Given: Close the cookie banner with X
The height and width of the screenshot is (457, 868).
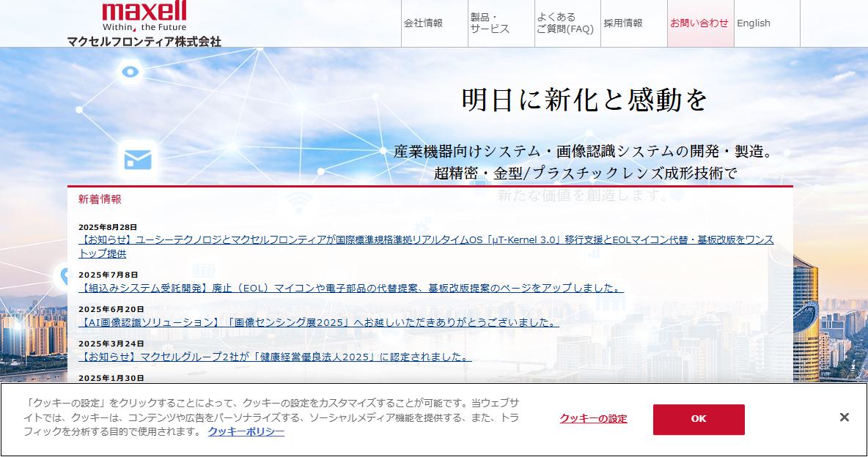Looking at the screenshot, I should click(845, 417).
